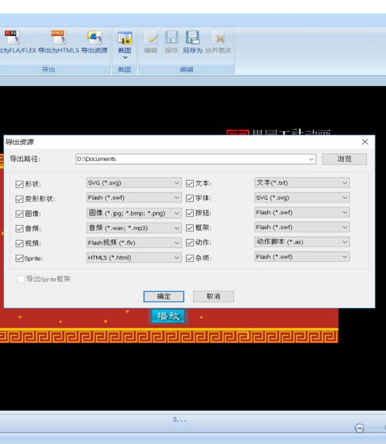The width and height of the screenshot is (386, 444).
Task: Click the Save (保存) floppy icon
Action: pyautogui.click(x=171, y=38)
